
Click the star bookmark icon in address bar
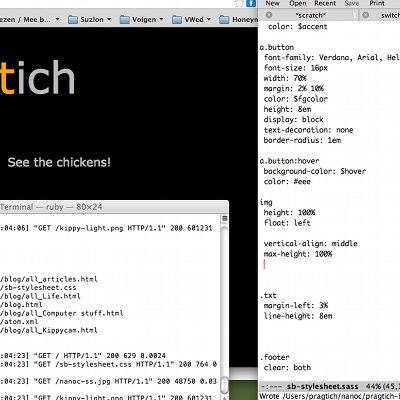tap(240, 3)
